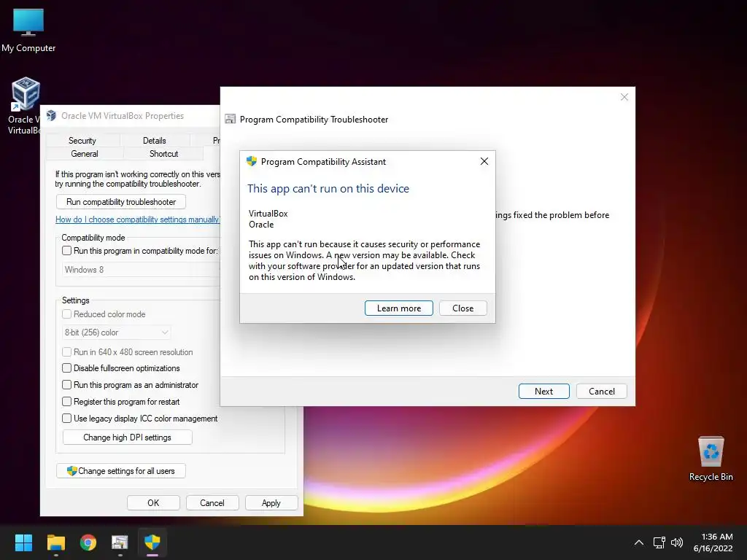The image size is (747, 560).
Task: Open My Computer desktop icon
Action: tap(28, 29)
